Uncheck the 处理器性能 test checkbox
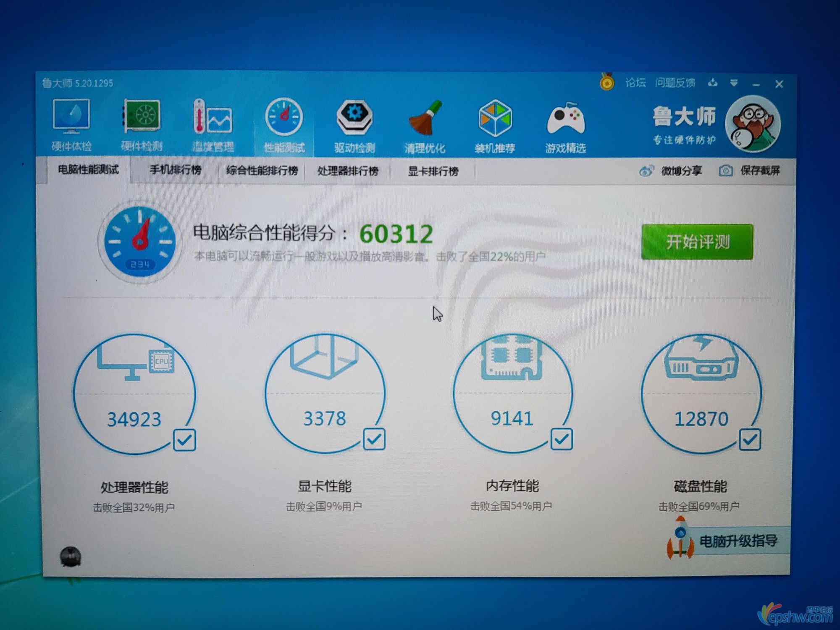The image size is (840, 630). click(x=184, y=440)
